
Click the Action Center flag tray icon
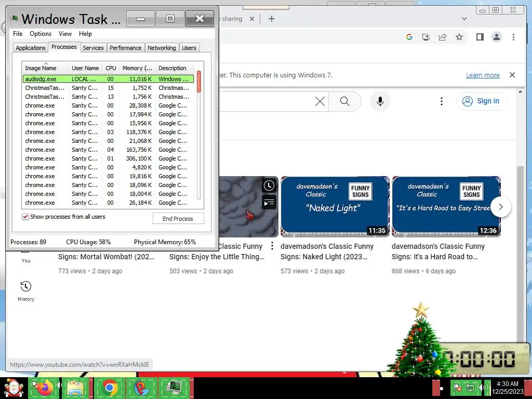click(x=458, y=388)
